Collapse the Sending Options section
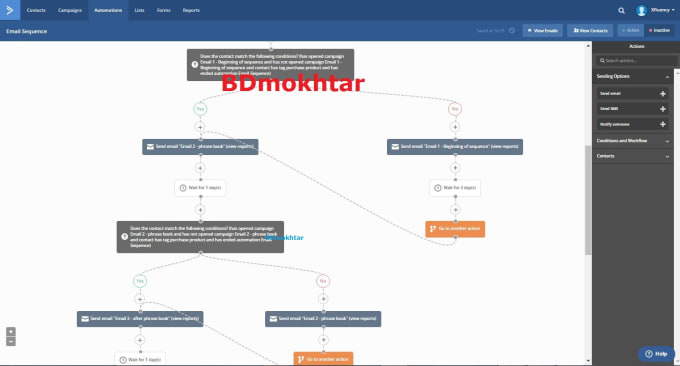 [x=667, y=77]
